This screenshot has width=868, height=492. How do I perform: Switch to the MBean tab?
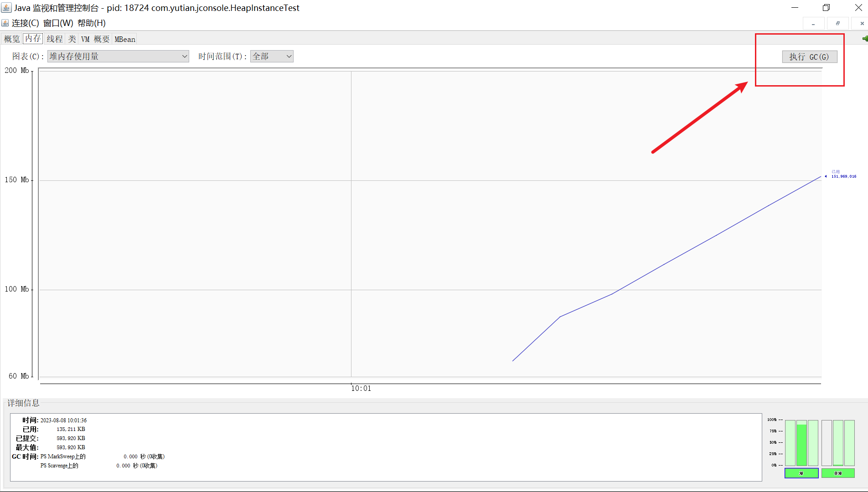pos(125,39)
